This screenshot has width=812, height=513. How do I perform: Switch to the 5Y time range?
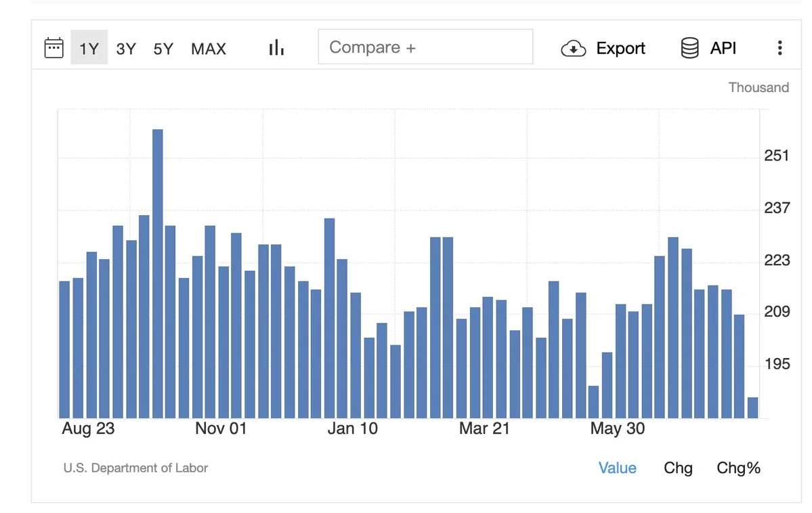coord(163,49)
